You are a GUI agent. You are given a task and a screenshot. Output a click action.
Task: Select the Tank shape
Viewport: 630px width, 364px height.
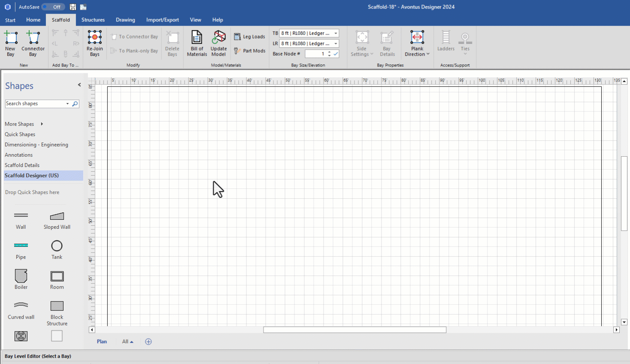click(57, 246)
